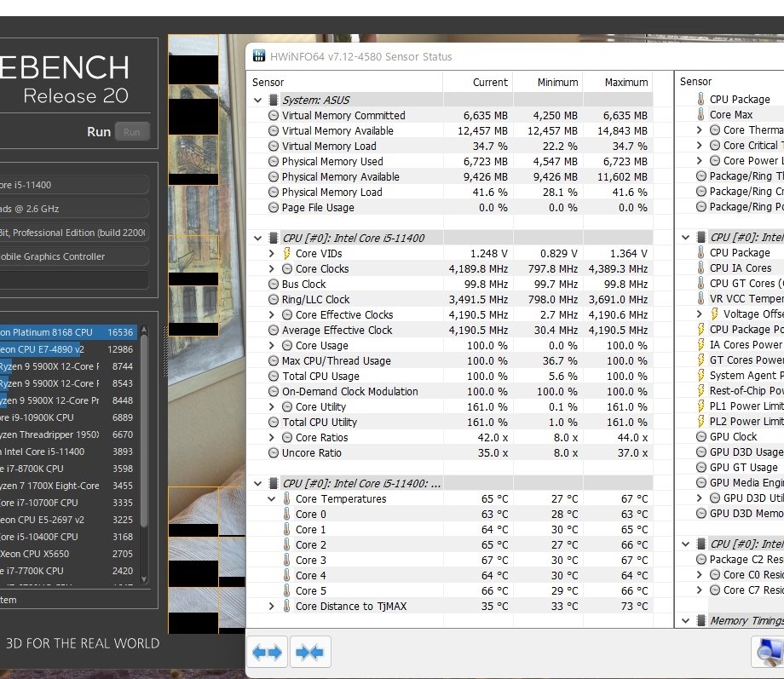Expand the Core Utility row
The width and height of the screenshot is (784, 679).
point(272,407)
